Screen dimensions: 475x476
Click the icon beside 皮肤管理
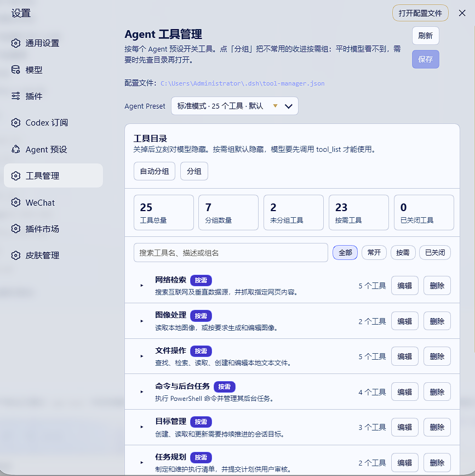point(16,256)
